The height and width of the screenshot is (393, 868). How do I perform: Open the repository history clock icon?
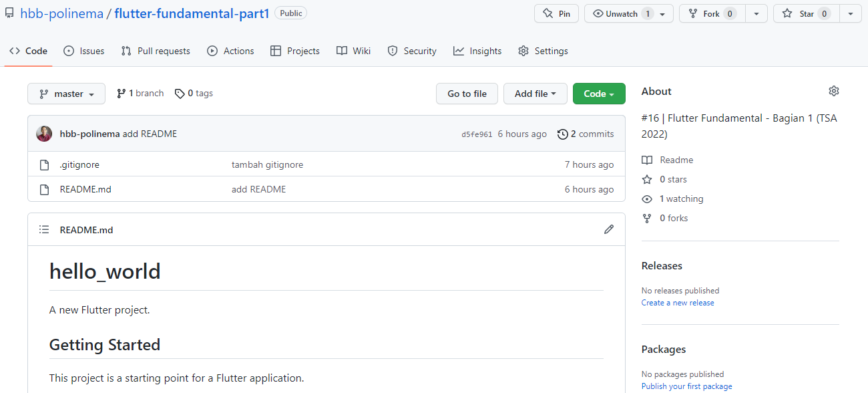562,134
